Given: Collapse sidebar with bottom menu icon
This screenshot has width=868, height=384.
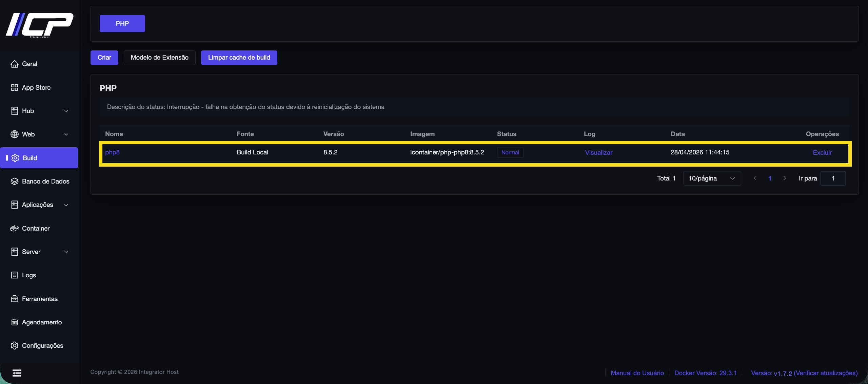Looking at the screenshot, I should [x=17, y=373].
